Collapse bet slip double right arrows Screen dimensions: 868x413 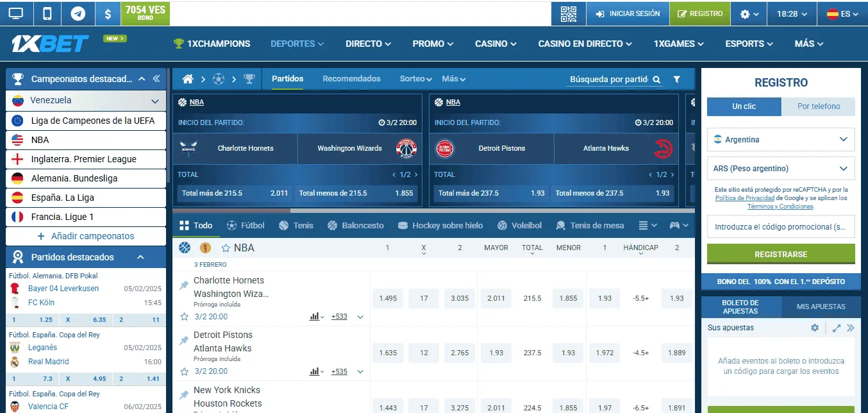(851, 328)
